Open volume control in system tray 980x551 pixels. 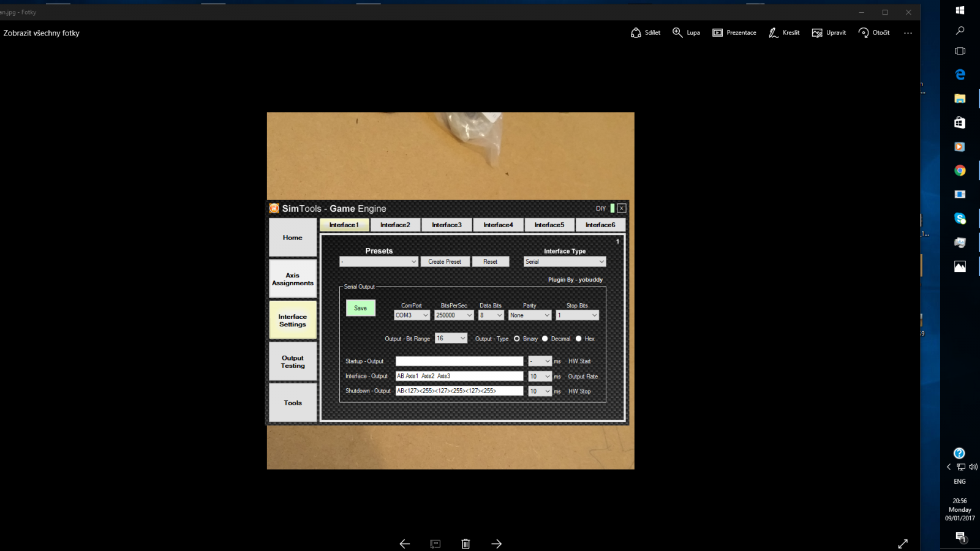(x=973, y=467)
